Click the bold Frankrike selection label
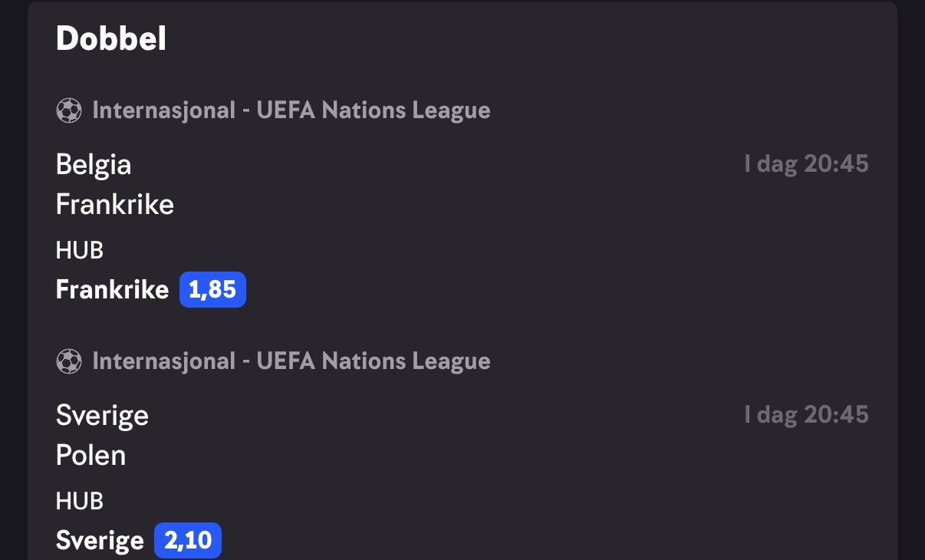The width and height of the screenshot is (925, 560). [112, 290]
